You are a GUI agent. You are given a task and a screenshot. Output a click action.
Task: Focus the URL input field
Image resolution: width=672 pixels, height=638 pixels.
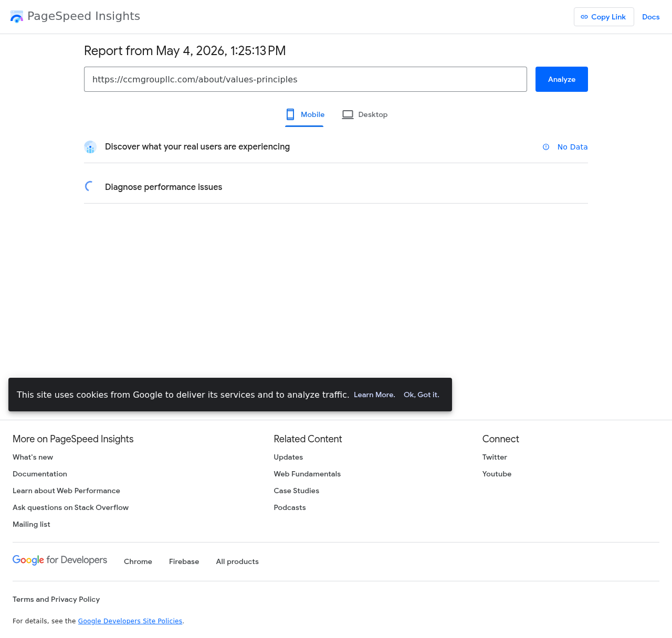click(x=306, y=79)
